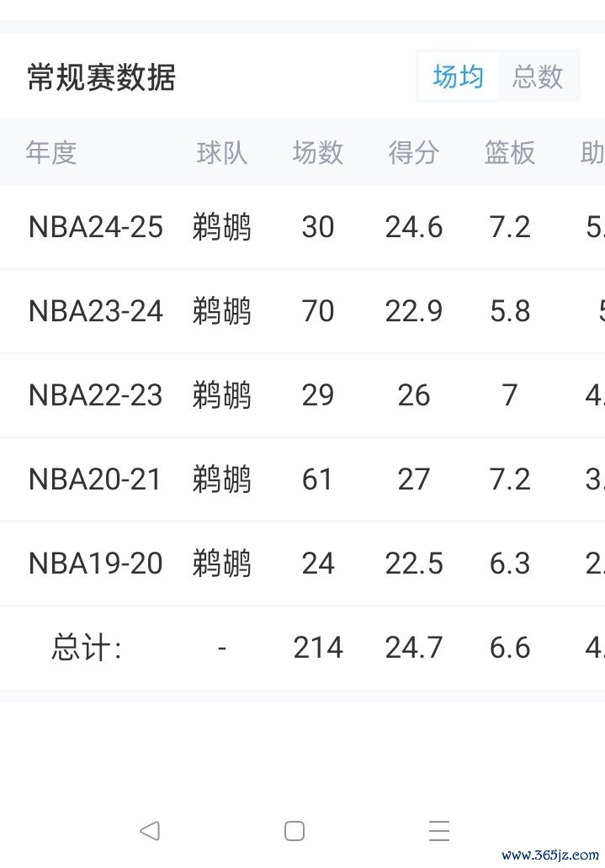Tap the 球队 column header
The width and height of the screenshot is (605, 868).
click(222, 152)
